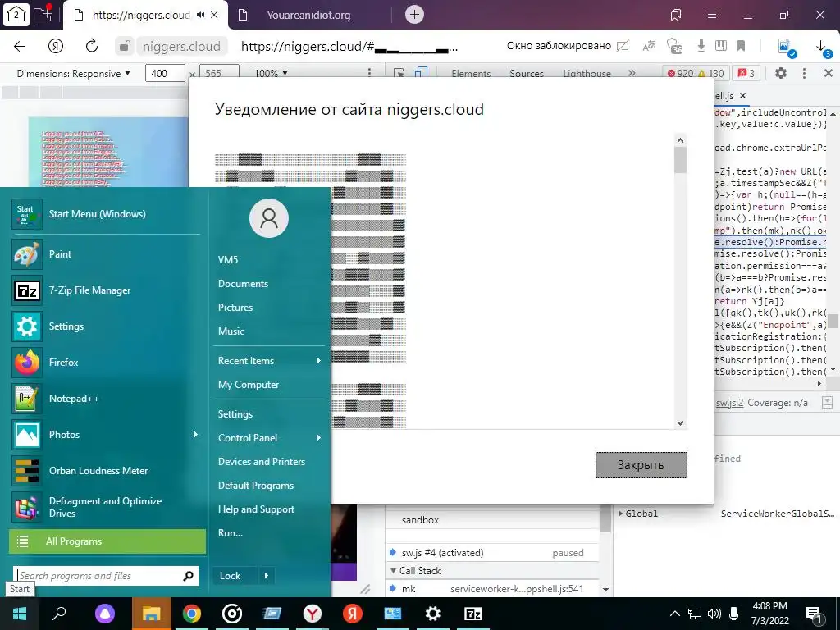Show hidden system tray icons
The width and height of the screenshot is (840, 630).
(x=675, y=614)
